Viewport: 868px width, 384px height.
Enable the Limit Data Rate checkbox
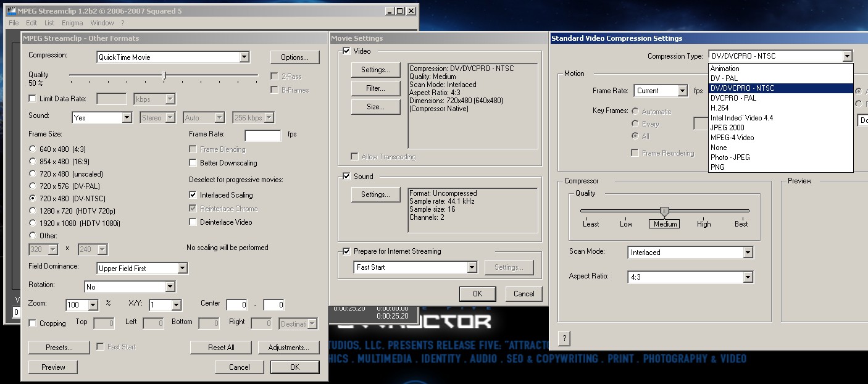[x=33, y=99]
